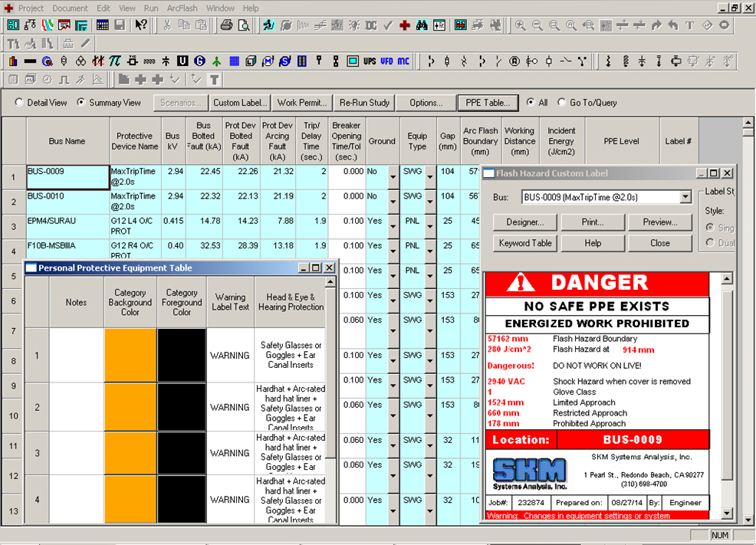The width and height of the screenshot is (756, 545).
Task: Click the Designer... button
Action: coord(525,222)
